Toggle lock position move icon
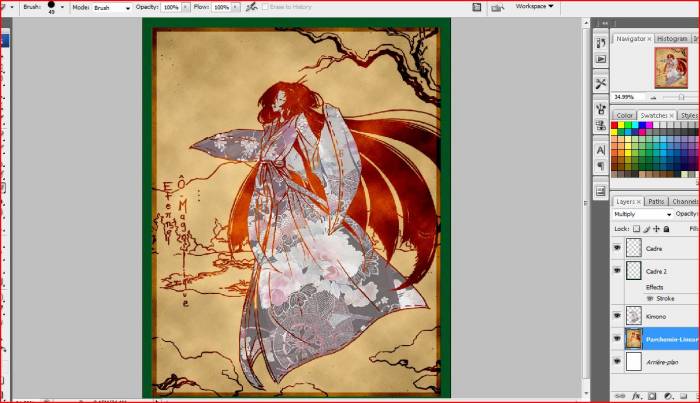The image size is (700, 403). click(656, 229)
